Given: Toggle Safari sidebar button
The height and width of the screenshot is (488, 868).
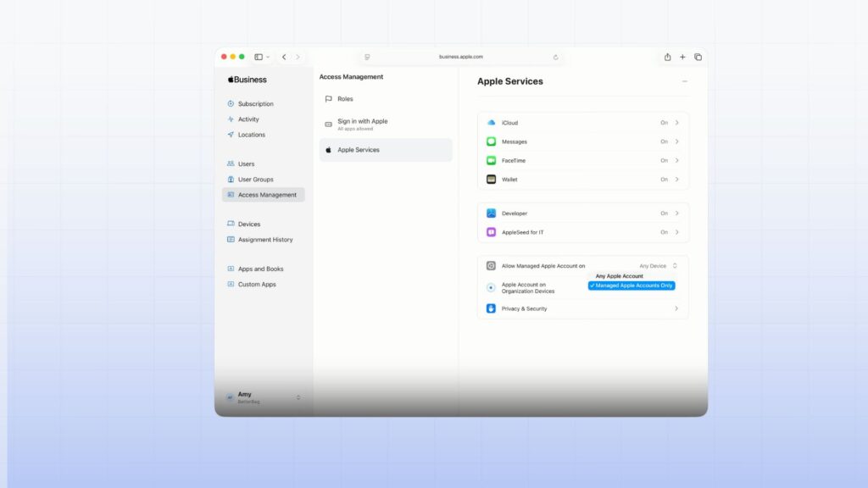Looking at the screenshot, I should [259, 57].
